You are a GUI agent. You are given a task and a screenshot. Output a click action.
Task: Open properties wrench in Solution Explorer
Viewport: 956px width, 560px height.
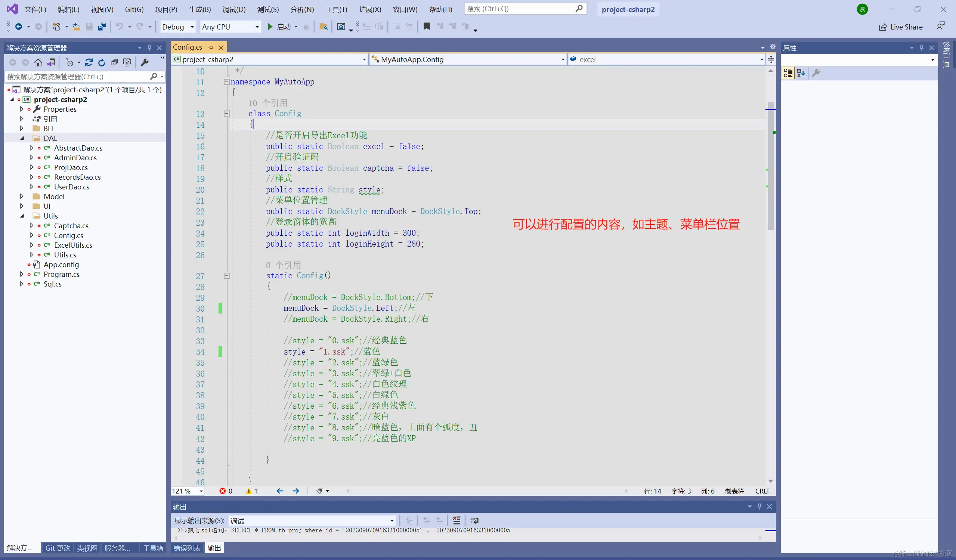coord(145,63)
